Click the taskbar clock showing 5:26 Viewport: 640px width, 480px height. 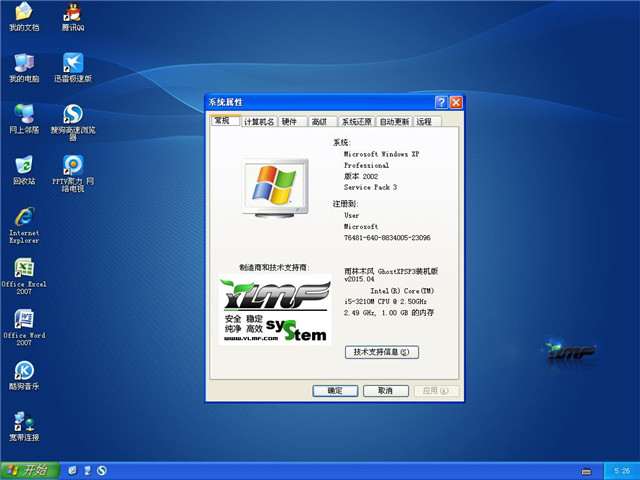pos(622,471)
